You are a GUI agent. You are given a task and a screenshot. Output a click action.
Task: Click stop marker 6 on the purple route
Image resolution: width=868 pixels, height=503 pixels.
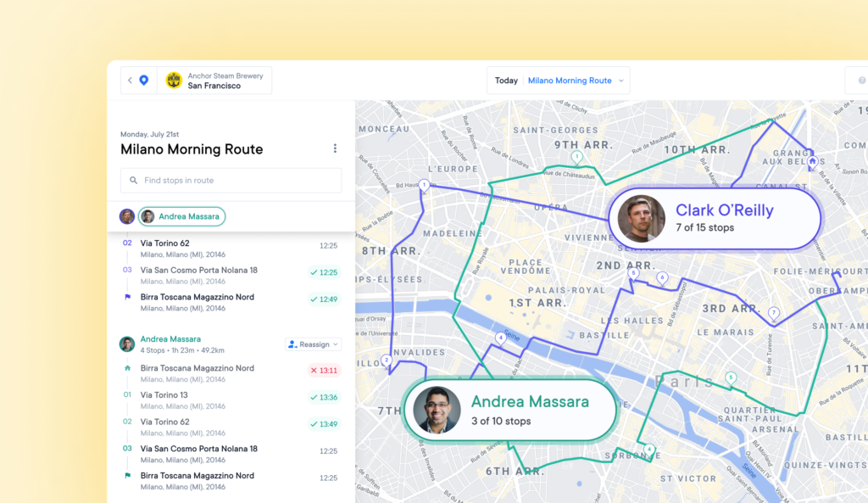pos(661,276)
